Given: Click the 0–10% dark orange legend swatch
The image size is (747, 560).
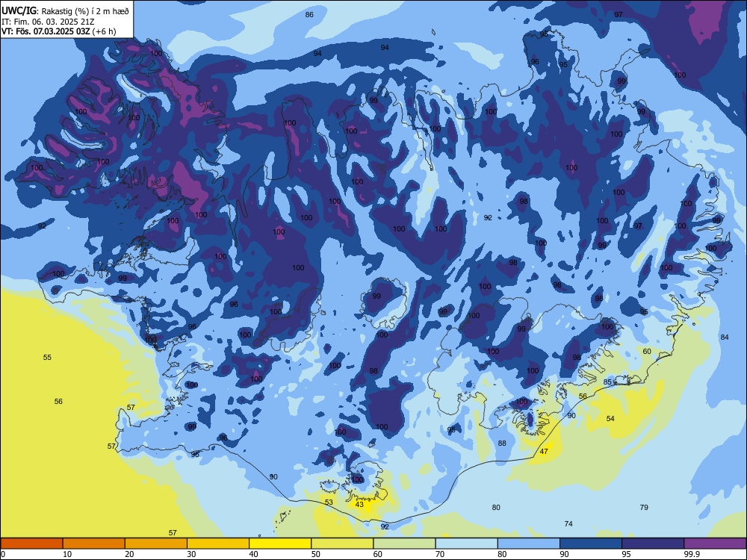Looking at the screenshot, I should click(31, 544).
